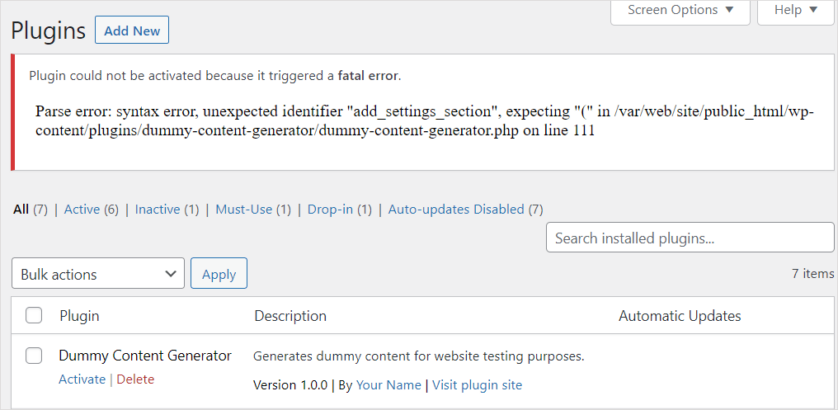Filter by Active plugins
Screen dimensions: 838x410
[x=82, y=209]
